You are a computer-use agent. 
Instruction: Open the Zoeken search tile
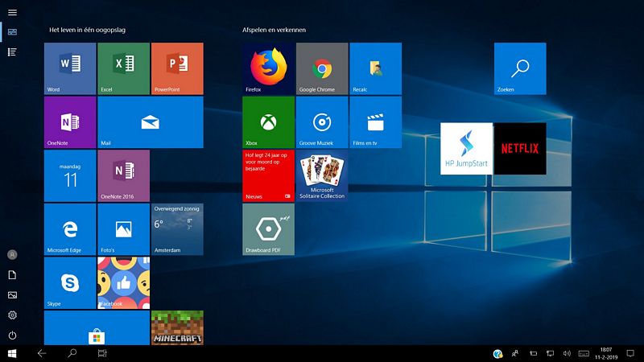(520, 68)
